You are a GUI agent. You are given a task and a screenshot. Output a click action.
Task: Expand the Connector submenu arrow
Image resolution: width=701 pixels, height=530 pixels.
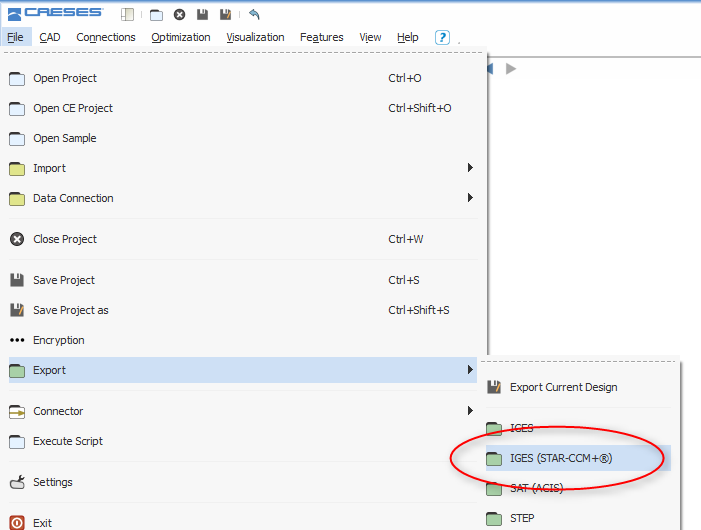coord(470,410)
